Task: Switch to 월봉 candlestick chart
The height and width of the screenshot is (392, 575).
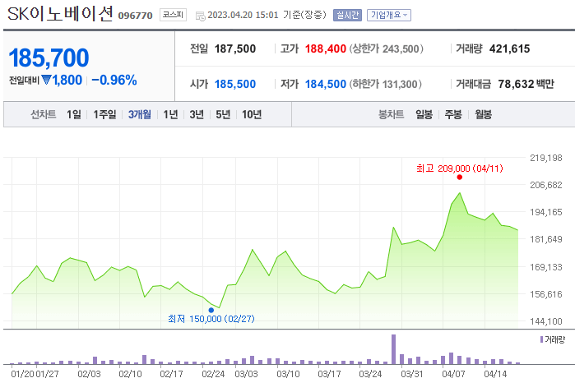Action: coord(484,115)
